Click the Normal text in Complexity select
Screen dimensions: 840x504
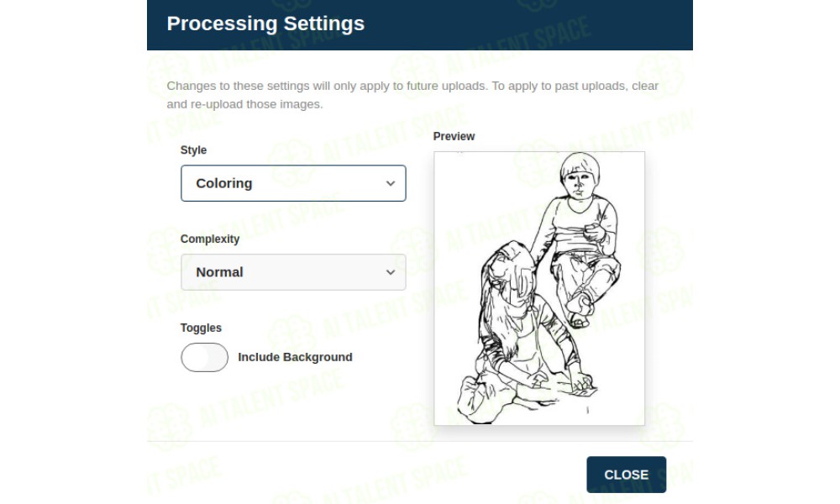(x=219, y=272)
